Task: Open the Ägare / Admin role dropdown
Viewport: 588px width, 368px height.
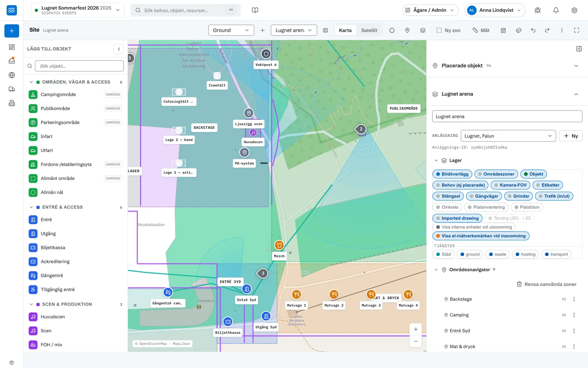Action: pyautogui.click(x=430, y=10)
